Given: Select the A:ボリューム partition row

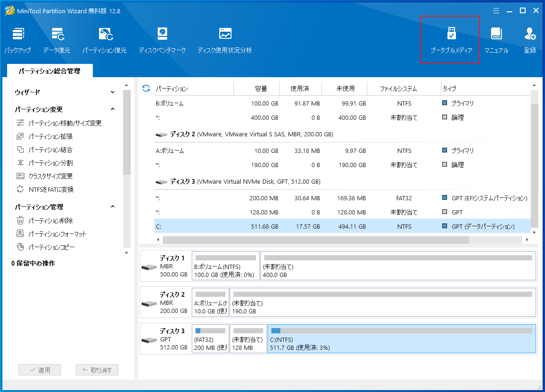Looking at the screenshot, I should click(x=342, y=151).
